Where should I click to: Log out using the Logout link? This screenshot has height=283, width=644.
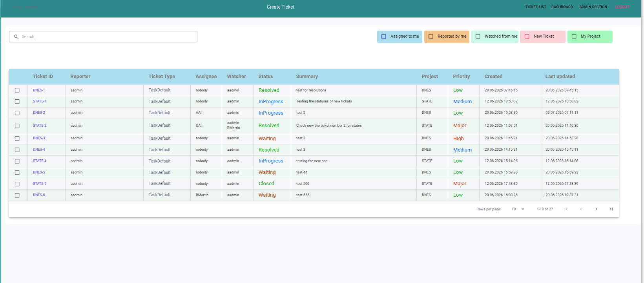[622, 7]
